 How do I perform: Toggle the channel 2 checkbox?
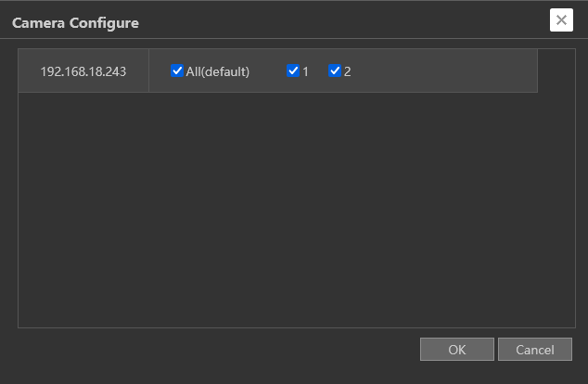pyautogui.click(x=335, y=71)
